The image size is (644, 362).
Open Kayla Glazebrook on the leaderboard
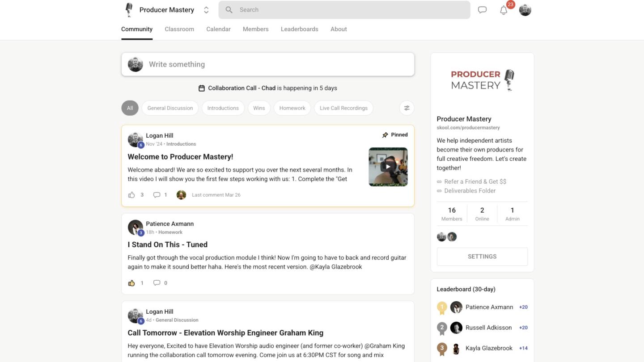(x=489, y=348)
